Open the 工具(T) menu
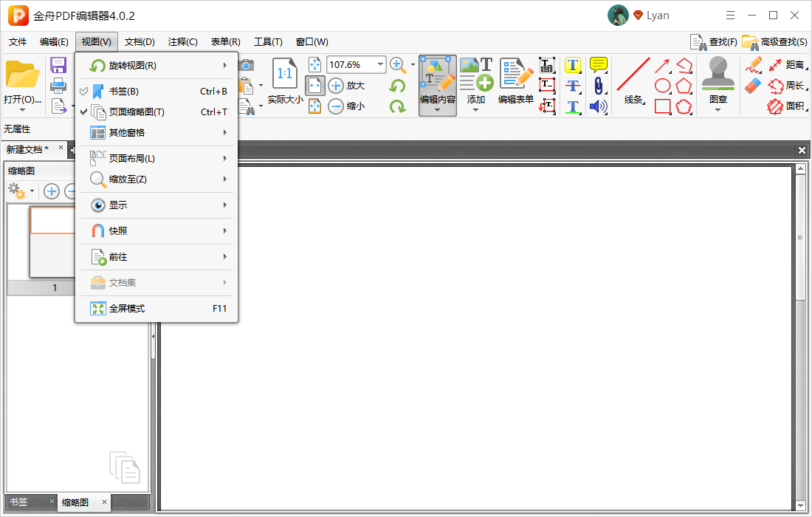The width and height of the screenshot is (812, 517). 268,42
